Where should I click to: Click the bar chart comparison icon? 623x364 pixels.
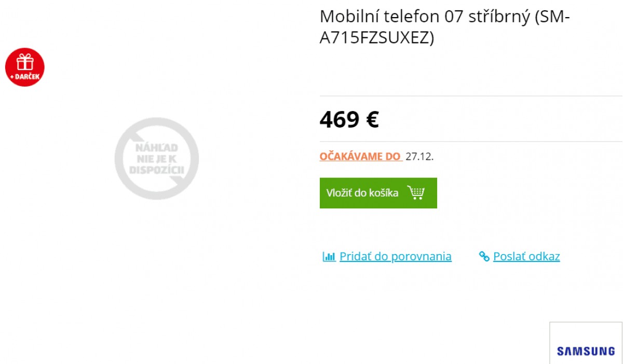point(329,256)
